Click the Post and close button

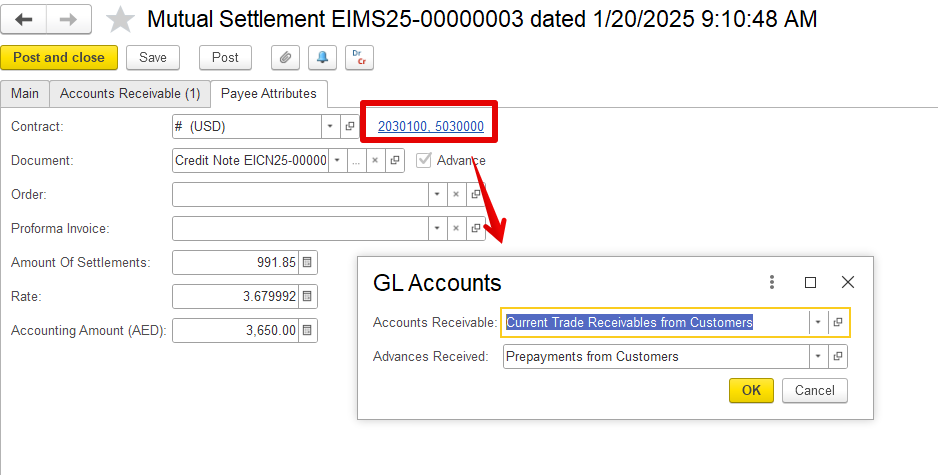point(59,57)
